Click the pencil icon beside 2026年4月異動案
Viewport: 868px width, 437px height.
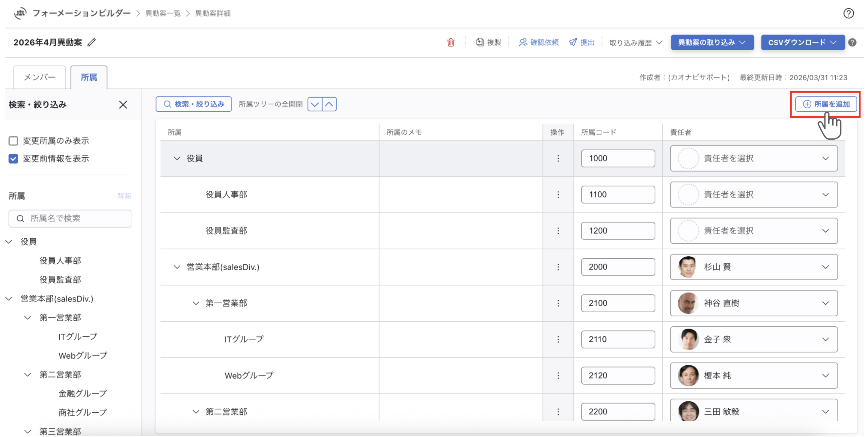click(92, 43)
